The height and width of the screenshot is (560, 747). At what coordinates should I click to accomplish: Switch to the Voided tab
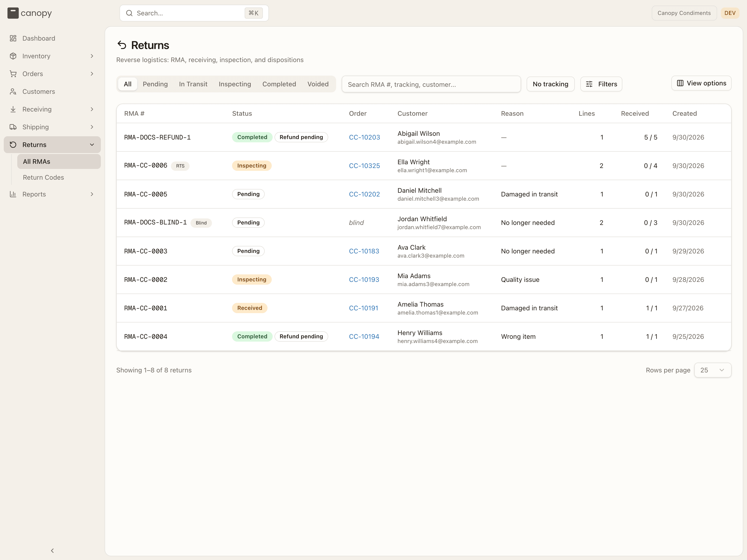(318, 84)
